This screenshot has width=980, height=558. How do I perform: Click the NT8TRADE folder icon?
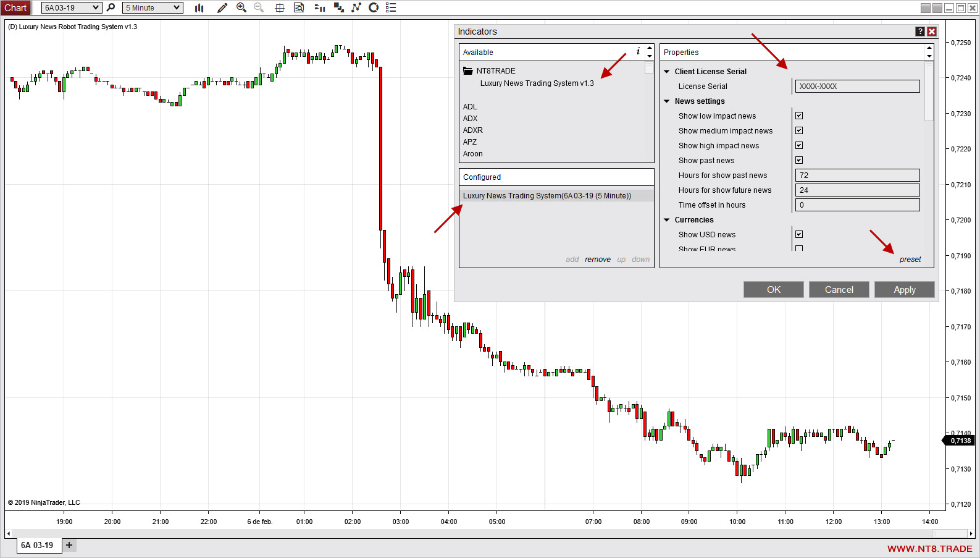(x=468, y=70)
